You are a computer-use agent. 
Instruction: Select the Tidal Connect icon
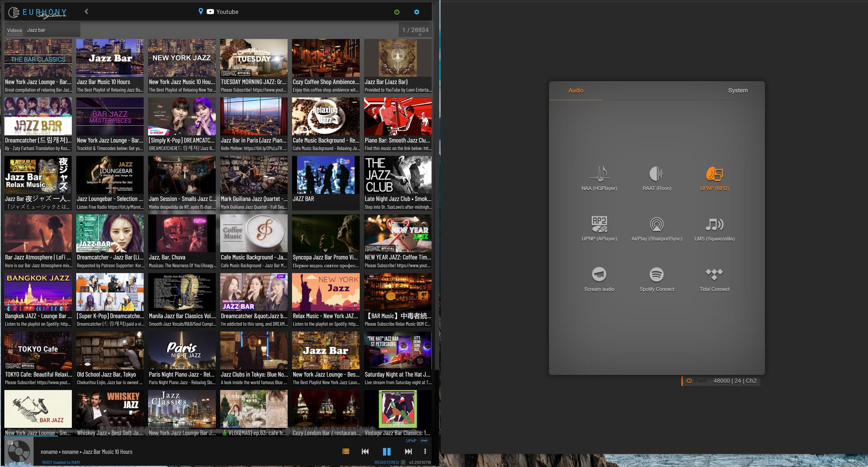[714, 275]
